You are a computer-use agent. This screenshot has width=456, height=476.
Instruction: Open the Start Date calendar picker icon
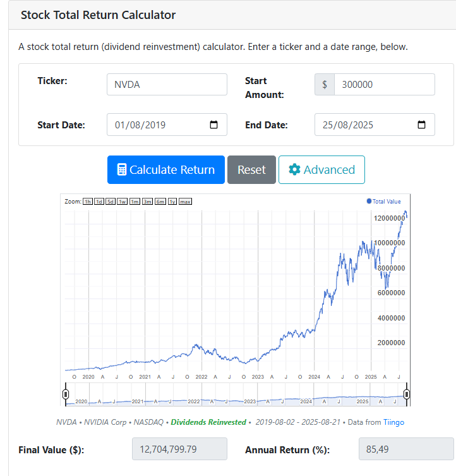point(214,125)
